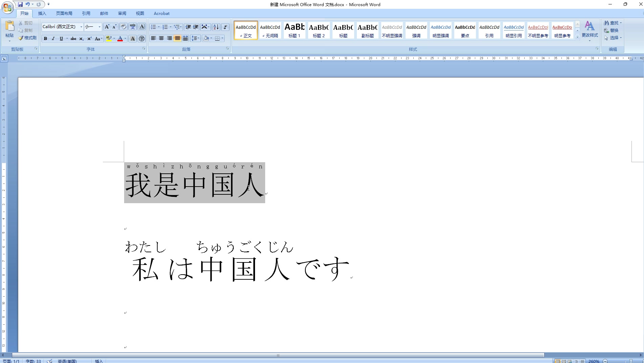
Task: Align text right
Action: coord(169,39)
